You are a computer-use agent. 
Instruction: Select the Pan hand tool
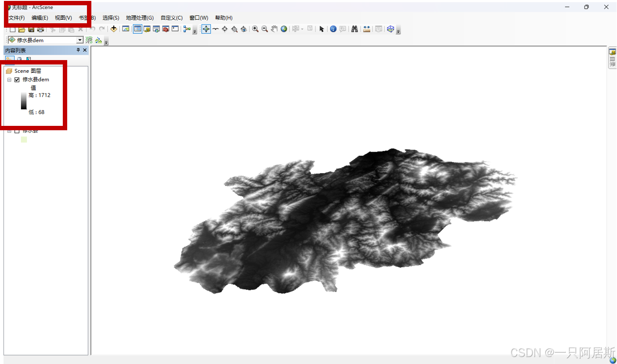point(274,29)
